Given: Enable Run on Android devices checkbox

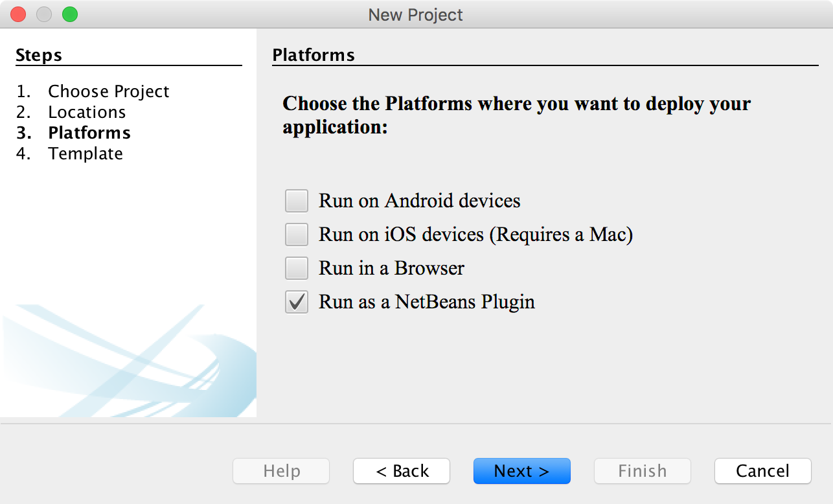Looking at the screenshot, I should 297,201.
